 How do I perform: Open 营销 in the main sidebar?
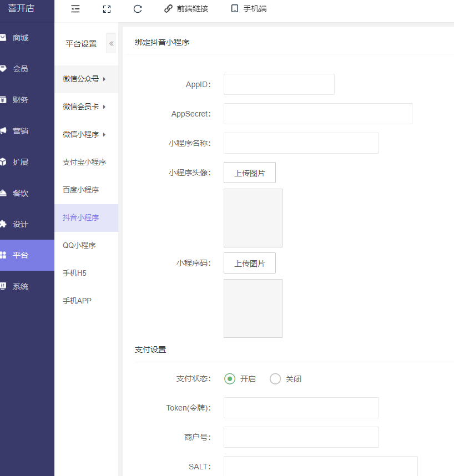27,131
